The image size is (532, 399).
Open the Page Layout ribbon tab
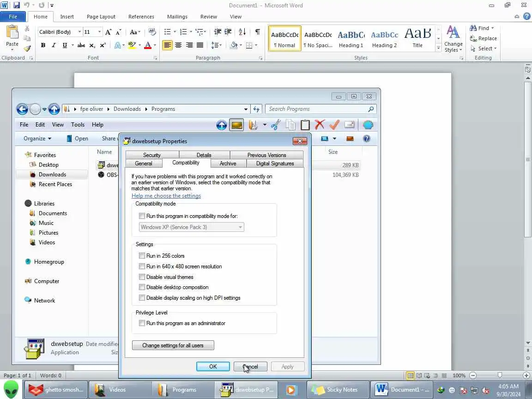(x=101, y=17)
